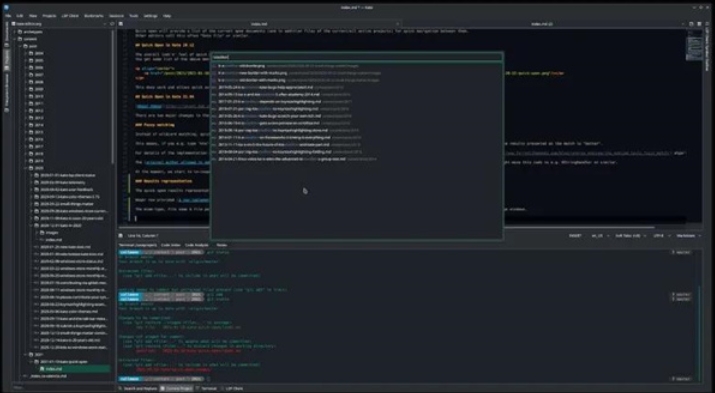Click the folder icon of the 2017 folder
This screenshot has width=715, height=393.
31,146
